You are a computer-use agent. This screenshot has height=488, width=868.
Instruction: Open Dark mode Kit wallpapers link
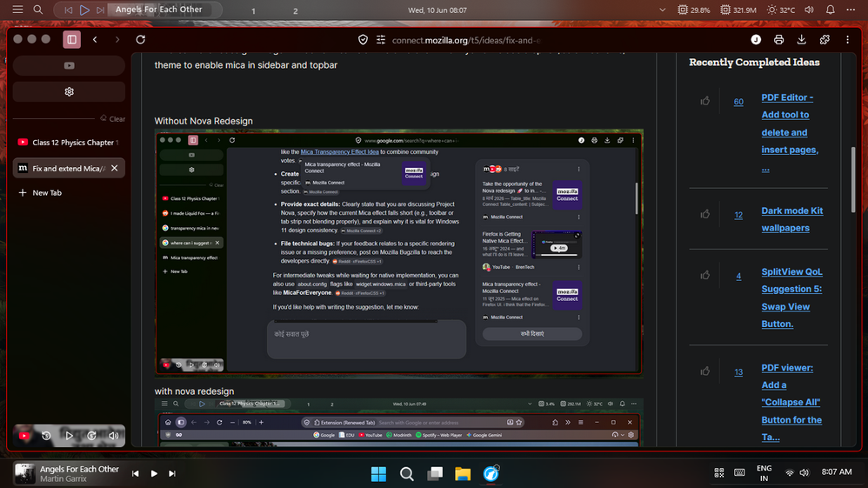pos(792,219)
